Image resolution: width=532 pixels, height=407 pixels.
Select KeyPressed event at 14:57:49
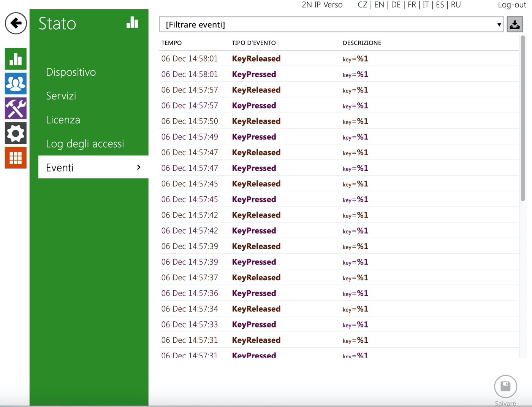[x=339, y=137]
